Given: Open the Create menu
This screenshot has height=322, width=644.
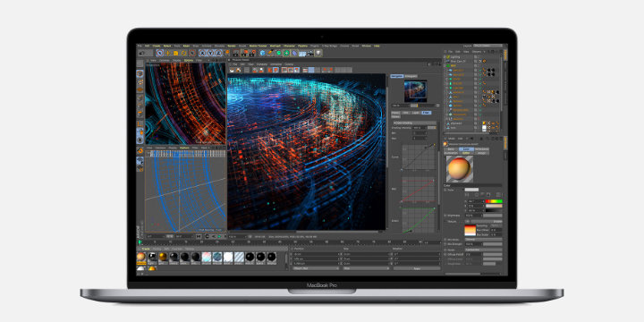Looking at the screenshot, I should click(x=157, y=46).
